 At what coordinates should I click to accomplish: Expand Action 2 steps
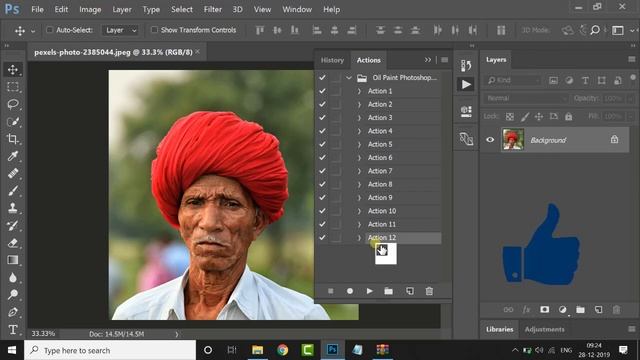coord(359,104)
